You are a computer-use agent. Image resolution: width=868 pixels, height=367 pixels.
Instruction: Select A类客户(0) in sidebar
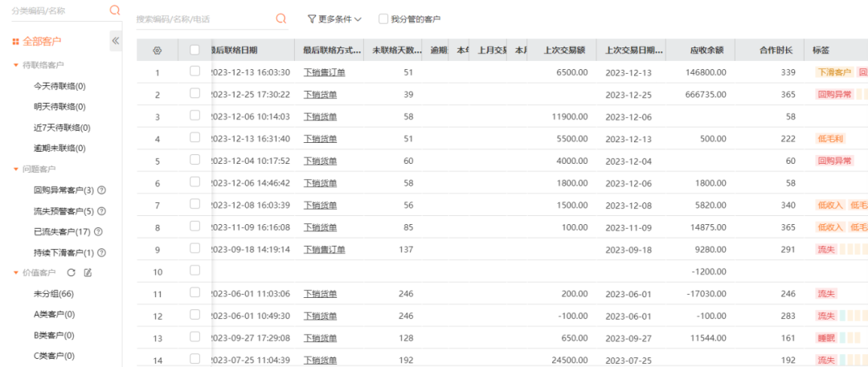[55, 315]
